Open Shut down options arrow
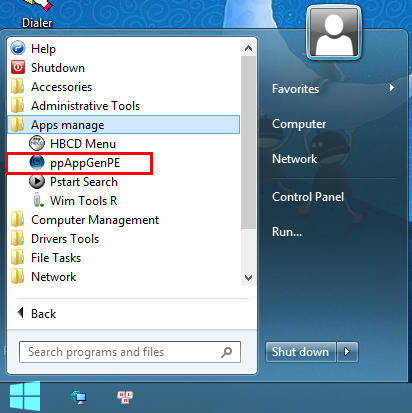412x413 pixels. click(x=347, y=351)
